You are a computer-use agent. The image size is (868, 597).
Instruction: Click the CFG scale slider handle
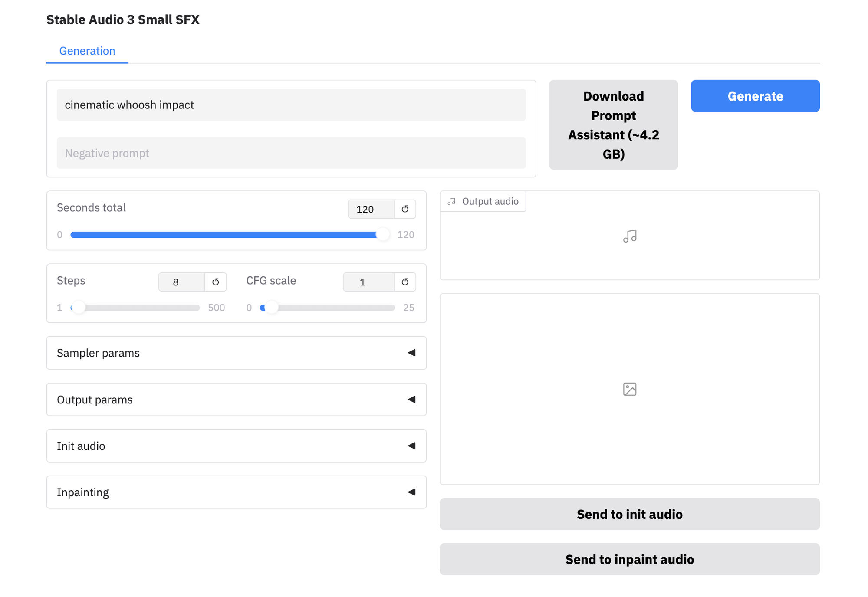[x=271, y=308]
